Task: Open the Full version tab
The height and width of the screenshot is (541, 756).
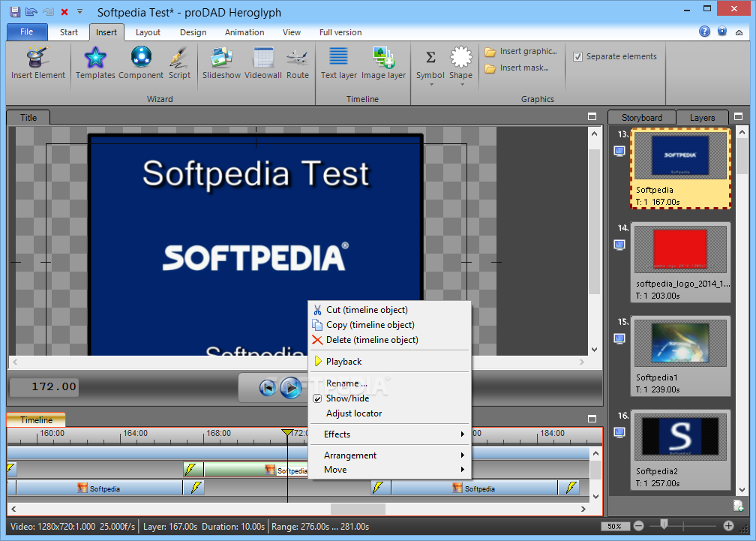Action: pyautogui.click(x=340, y=32)
